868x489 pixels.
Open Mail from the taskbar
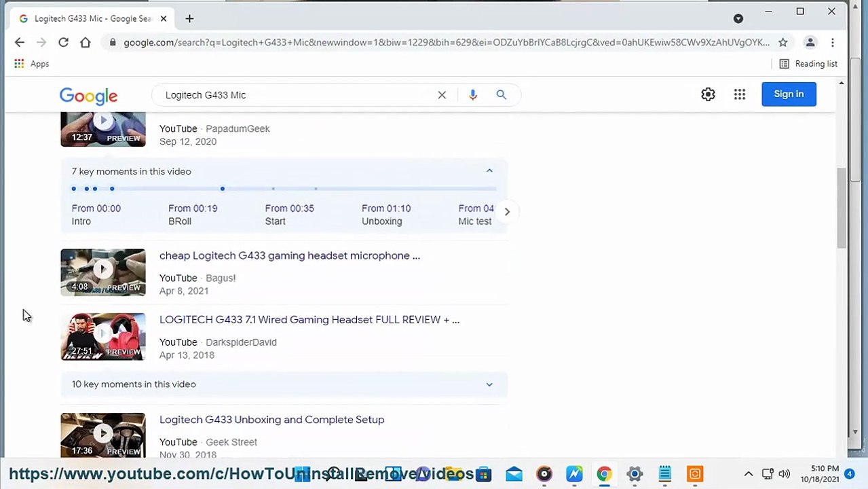[514, 473]
